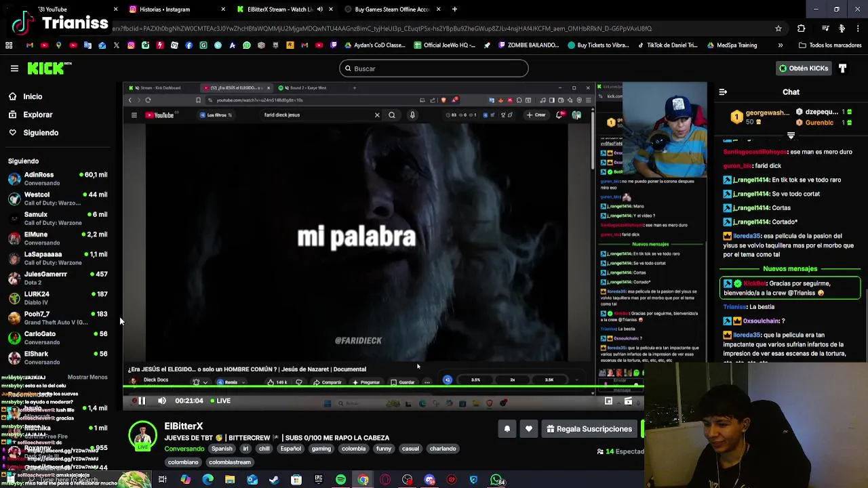Open Microsoft Edge from the taskbar

pos(208,480)
